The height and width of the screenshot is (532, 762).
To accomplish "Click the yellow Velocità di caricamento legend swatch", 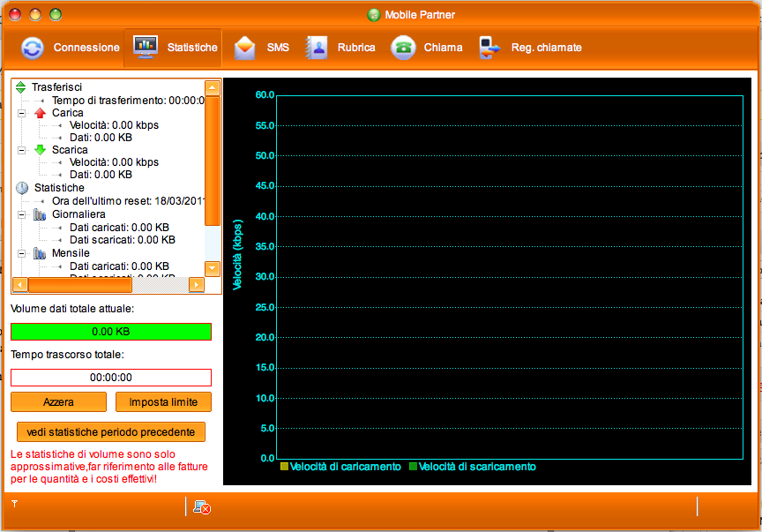I will click(284, 467).
